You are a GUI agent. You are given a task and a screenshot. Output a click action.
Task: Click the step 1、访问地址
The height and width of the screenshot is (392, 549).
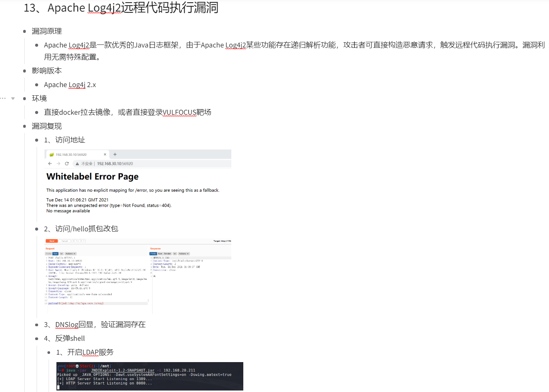[65, 140]
